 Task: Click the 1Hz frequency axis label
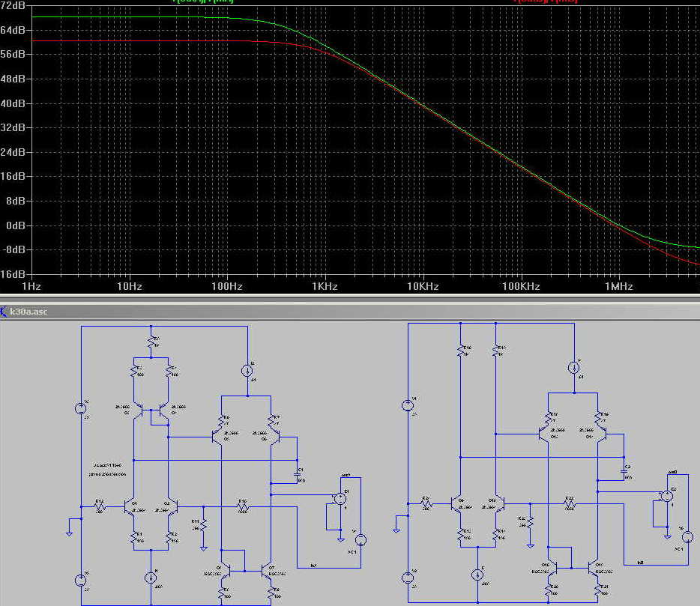(31, 286)
